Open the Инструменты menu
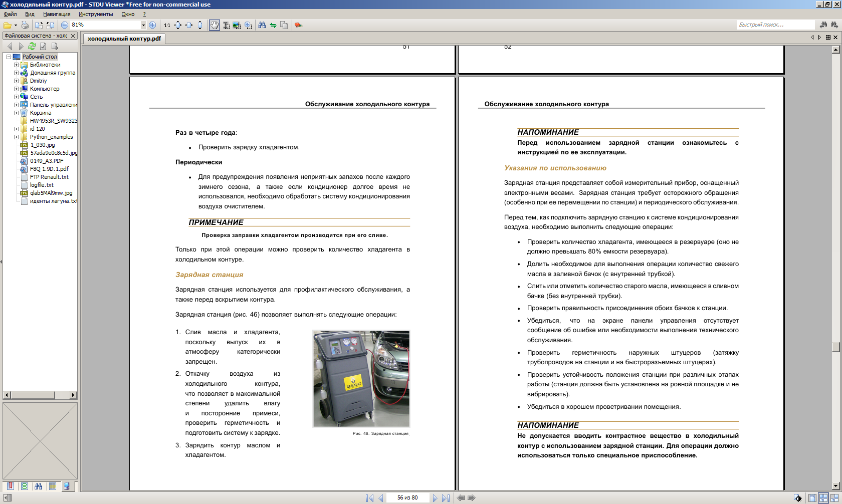The width and height of the screenshot is (842, 504). pos(96,14)
